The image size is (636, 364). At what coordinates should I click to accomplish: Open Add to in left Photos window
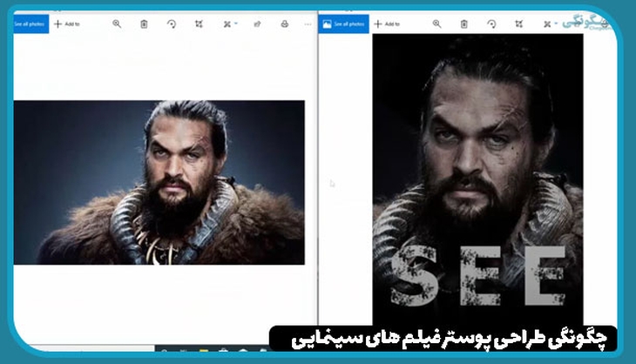67,24
